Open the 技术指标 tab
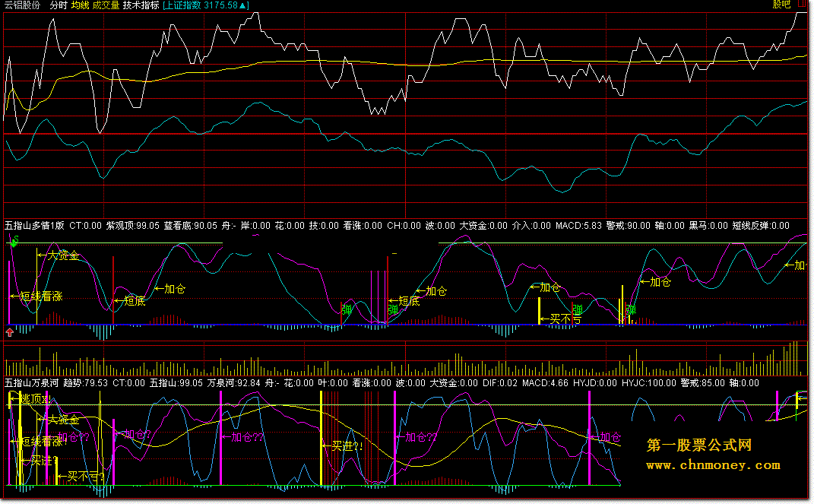 coord(141,5)
